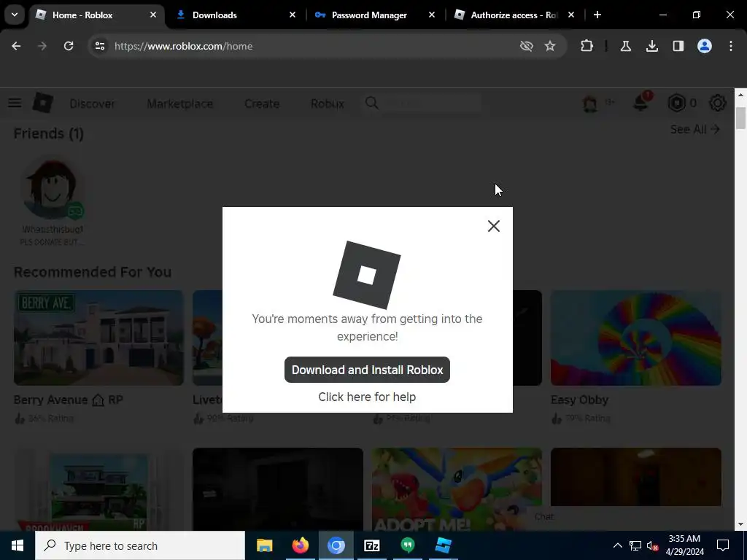Open the Robux balance icon

(x=676, y=103)
